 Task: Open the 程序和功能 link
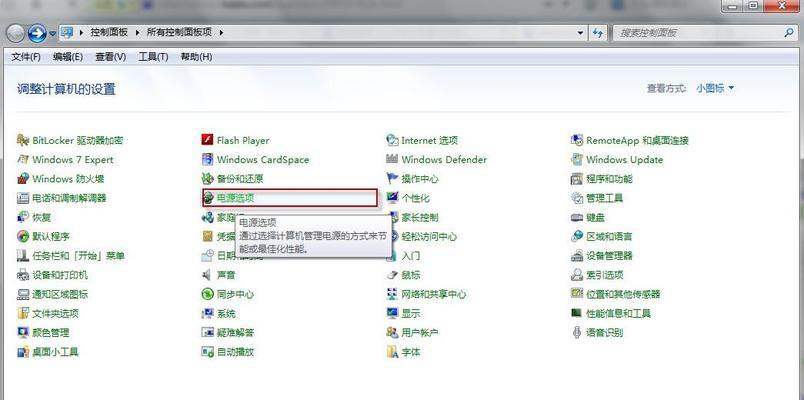pos(609,178)
